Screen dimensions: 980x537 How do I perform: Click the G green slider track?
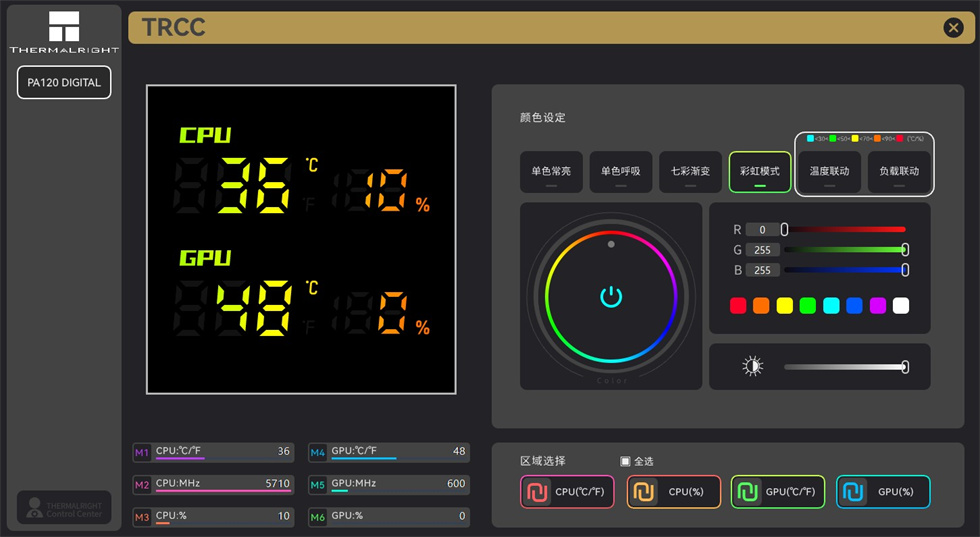(844, 250)
